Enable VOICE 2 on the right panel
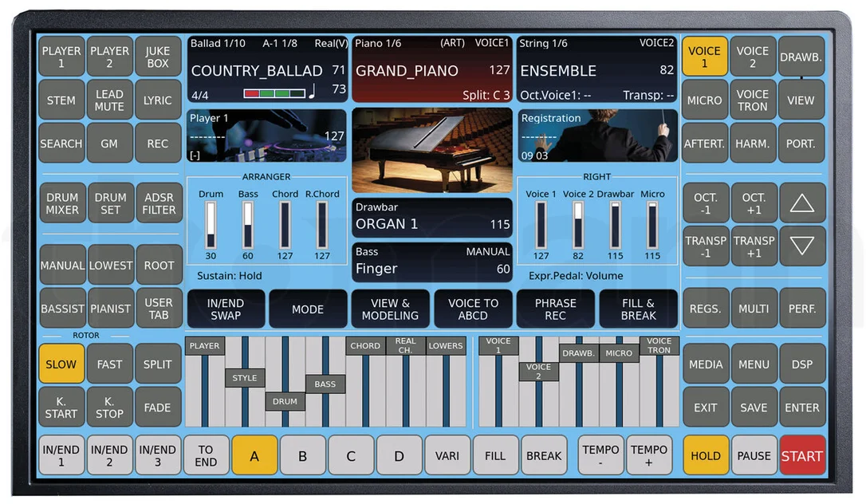 coord(752,57)
